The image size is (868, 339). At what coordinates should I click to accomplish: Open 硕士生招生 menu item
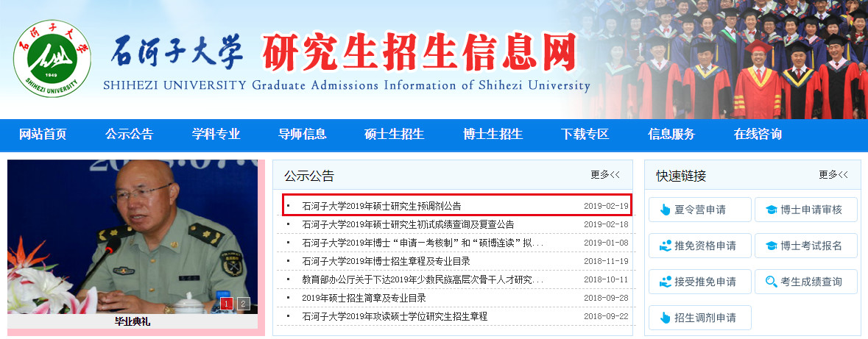(394, 134)
